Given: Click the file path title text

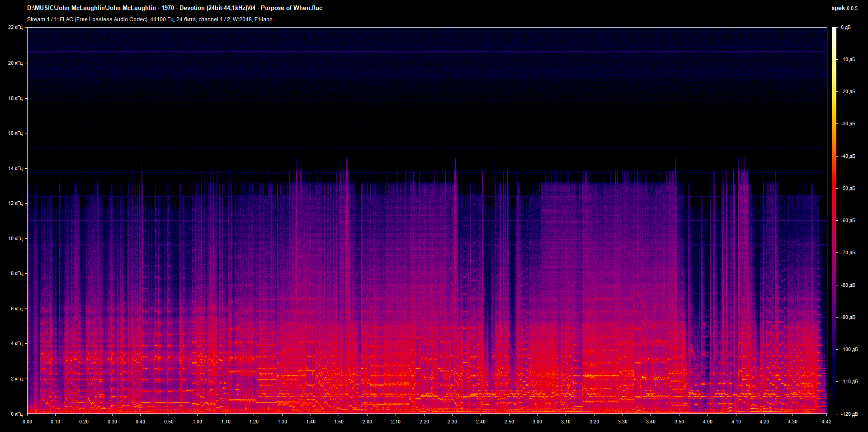Looking at the screenshot, I should [175, 8].
